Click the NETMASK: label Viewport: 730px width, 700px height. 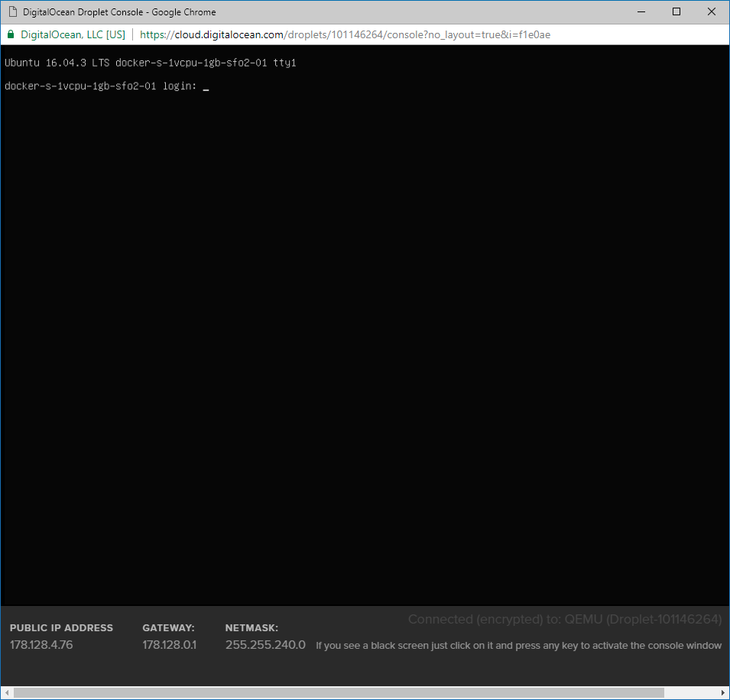[251, 628]
